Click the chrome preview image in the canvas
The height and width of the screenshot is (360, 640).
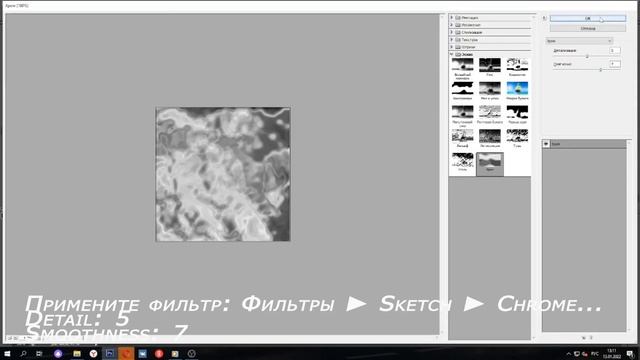223,174
